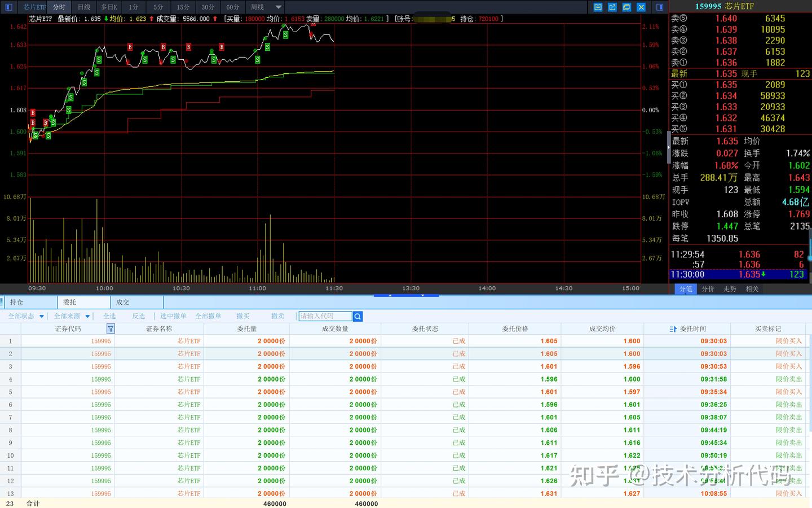Click 撤买 to cancel buy orders
Viewport: 812px width, 508px height.
tap(243, 316)
